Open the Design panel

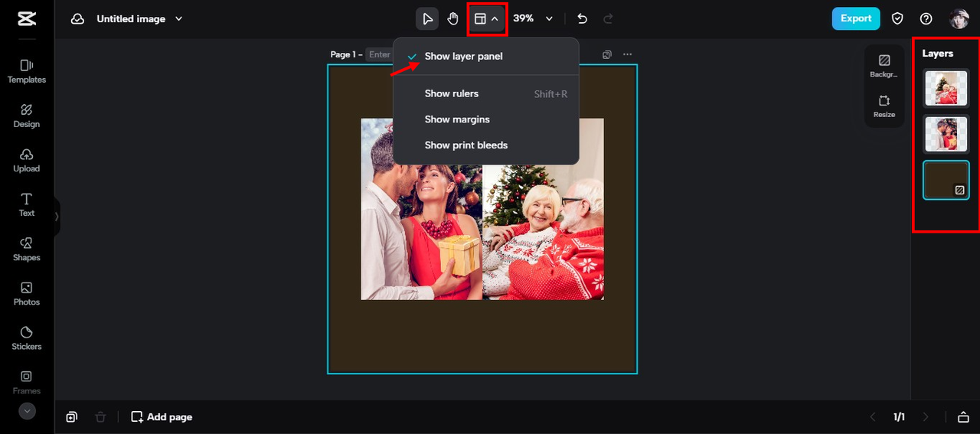[x=27, y=116]
